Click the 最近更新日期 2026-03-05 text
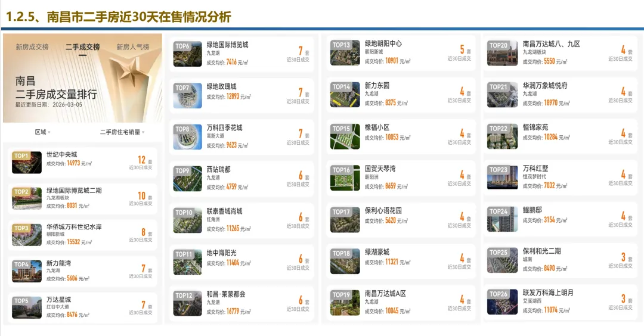The height and width of the screenshot is (336, 644). tap(49, 105)
